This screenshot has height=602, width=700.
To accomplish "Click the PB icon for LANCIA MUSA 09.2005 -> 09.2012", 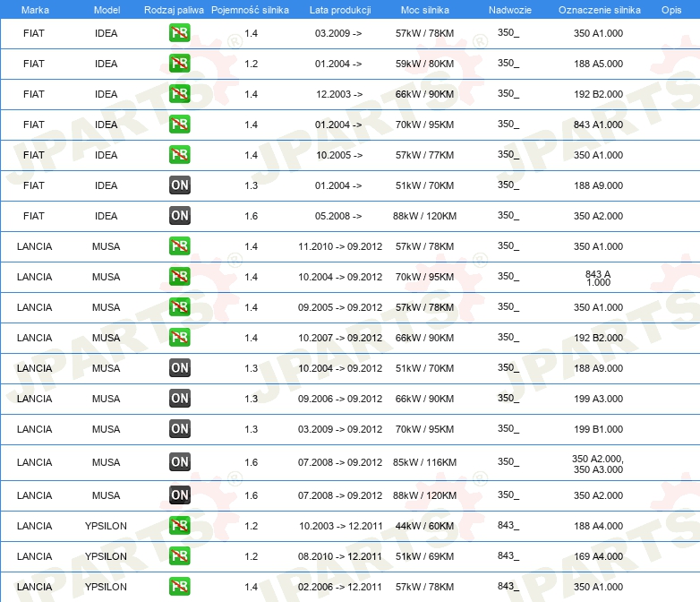I will pyautogui.click(x=179, y=307).
